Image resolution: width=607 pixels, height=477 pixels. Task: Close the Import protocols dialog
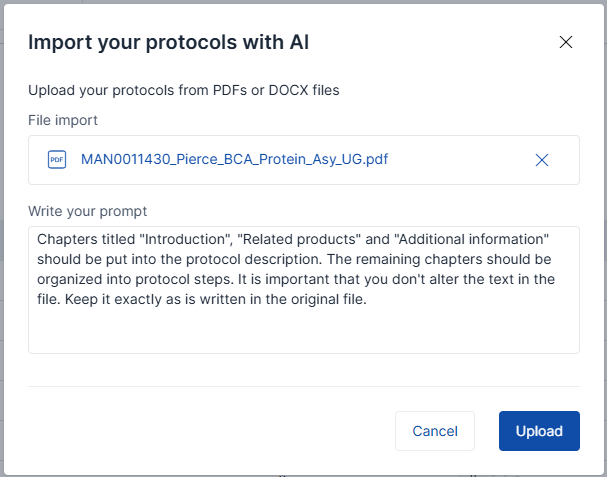coord(566,42)
